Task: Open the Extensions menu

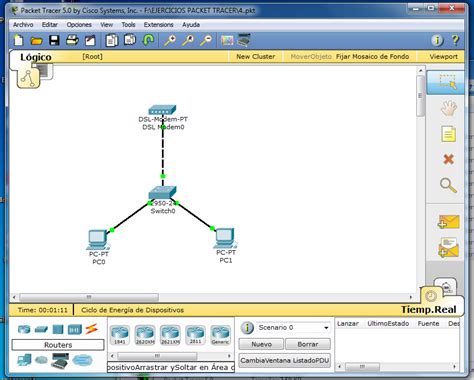Action: pos(158,25)
